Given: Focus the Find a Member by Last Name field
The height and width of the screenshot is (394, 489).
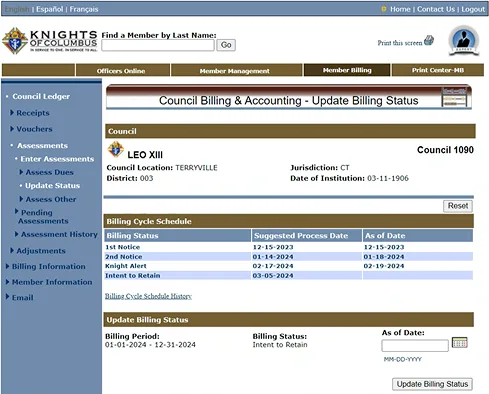Looking at the screenshot, I should 158,45.
